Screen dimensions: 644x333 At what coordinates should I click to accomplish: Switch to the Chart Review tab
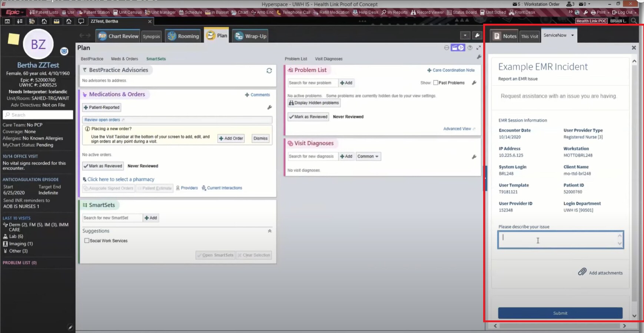118,36
